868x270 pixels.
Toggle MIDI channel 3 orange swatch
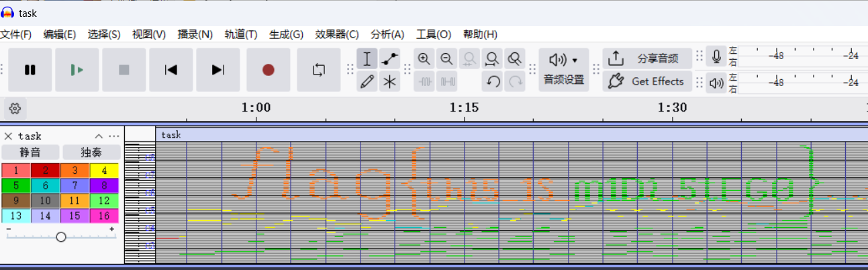pyautogui.click(x=75, y=170)
